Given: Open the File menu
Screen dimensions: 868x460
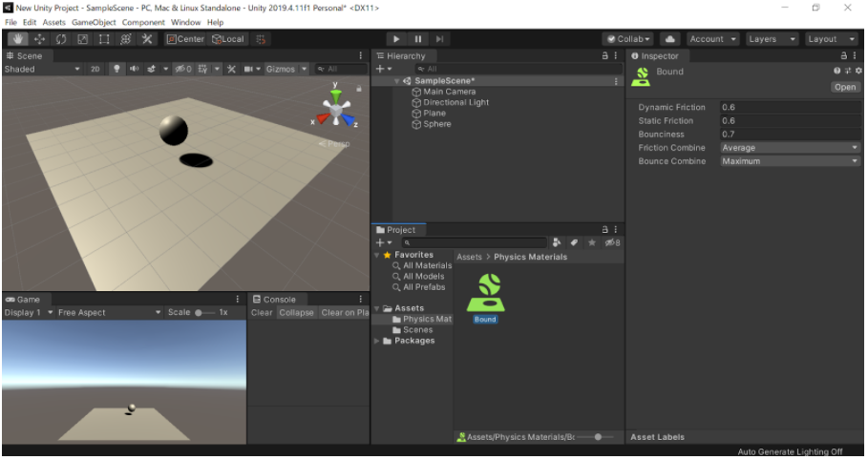Looking at the screenshot, I should click(x=11, y=22).
